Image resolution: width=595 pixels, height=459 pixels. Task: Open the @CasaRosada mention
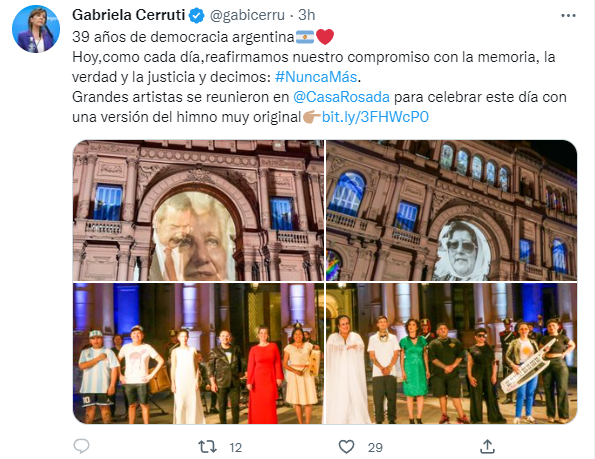[x=341, y=97]
